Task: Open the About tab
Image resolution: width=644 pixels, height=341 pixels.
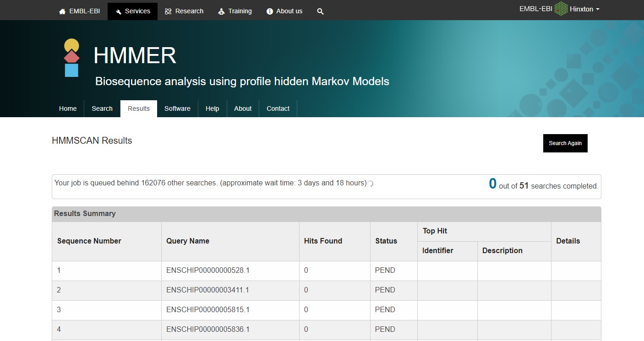Action: tap(243, 108)
